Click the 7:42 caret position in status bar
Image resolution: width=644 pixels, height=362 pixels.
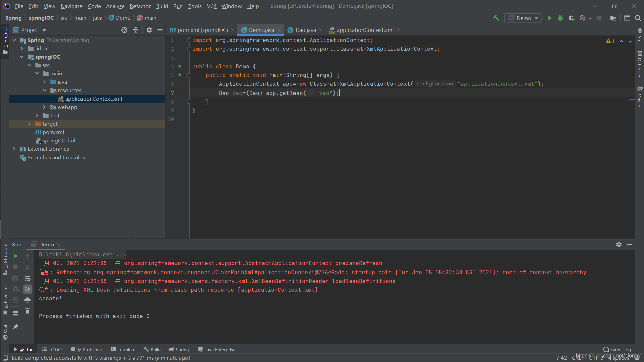[x=561, y=358]
